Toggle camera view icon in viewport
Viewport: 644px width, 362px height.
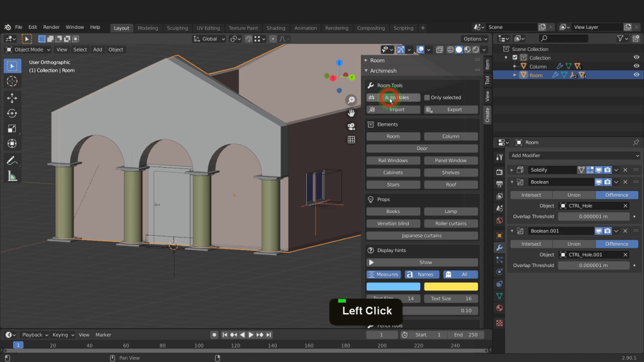point(352,126)
